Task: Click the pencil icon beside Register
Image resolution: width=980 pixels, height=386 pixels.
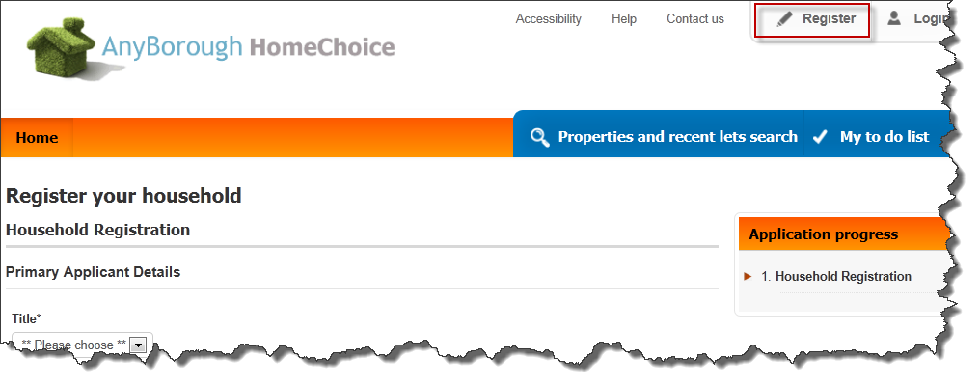Action: pyautogui.click(x=785, y=19)
